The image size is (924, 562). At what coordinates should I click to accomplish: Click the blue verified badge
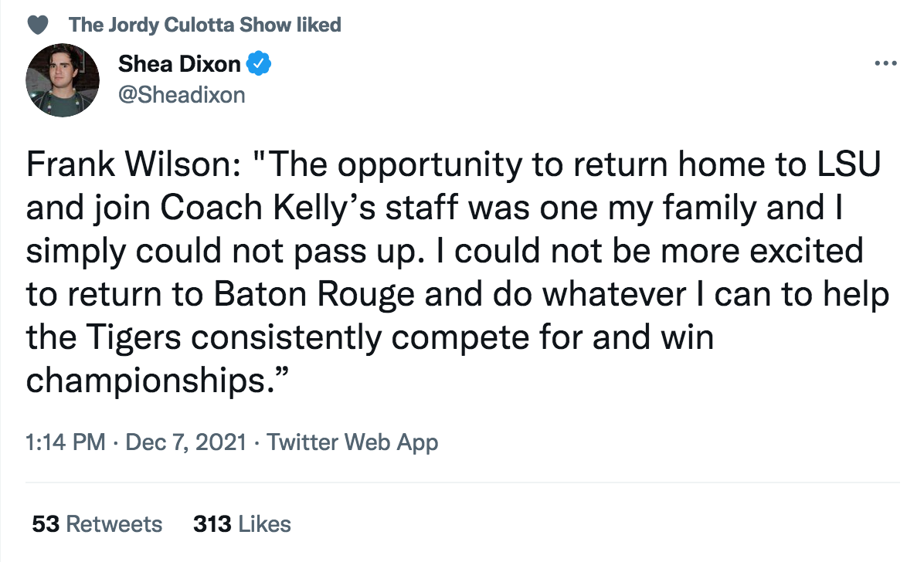click(x=258, y=65)
